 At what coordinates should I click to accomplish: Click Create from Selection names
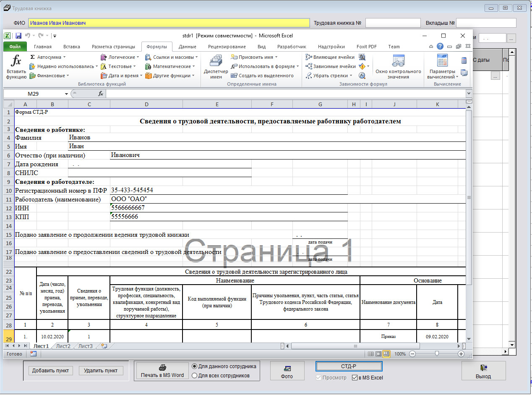coord(262,76)
